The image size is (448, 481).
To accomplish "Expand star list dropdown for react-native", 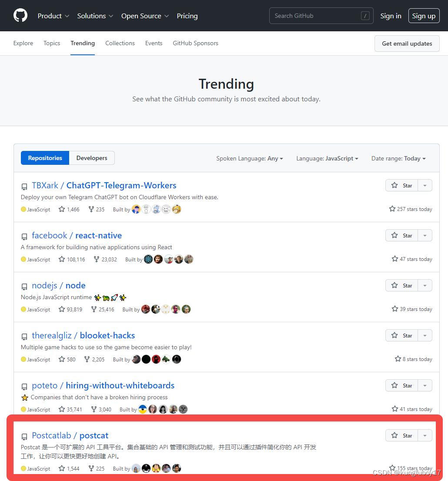I will [x=425, y=235].
